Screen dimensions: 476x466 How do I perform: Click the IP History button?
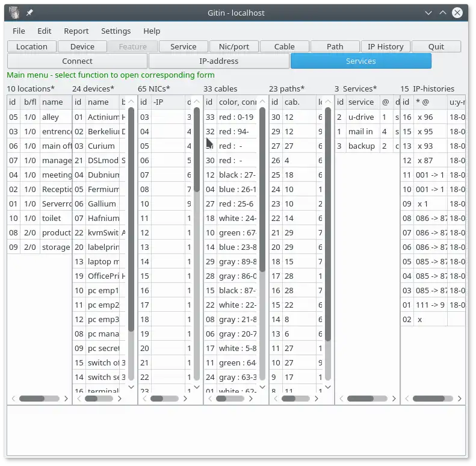pyautogui.click(x=386, y=46)
